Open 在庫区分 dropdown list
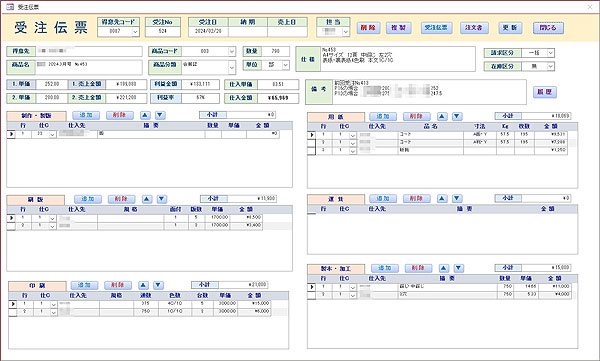The image size is (600, 361). 550,66
